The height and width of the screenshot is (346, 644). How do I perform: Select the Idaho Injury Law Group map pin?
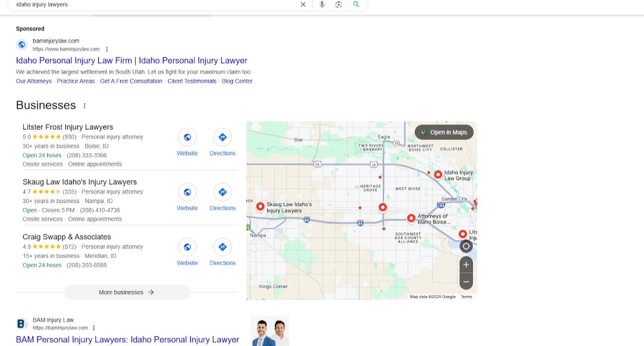tap(438, 175)
